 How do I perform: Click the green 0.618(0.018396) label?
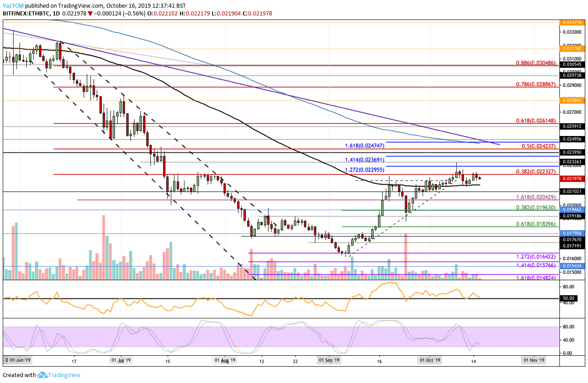click(537, 223)
